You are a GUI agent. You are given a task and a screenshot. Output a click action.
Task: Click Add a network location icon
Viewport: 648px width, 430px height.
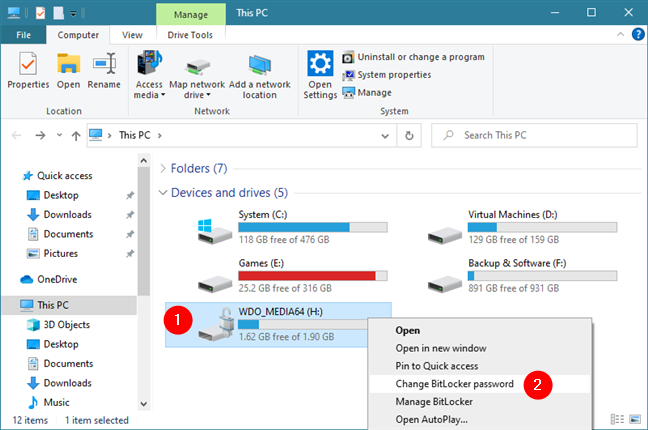coord(260,65)
